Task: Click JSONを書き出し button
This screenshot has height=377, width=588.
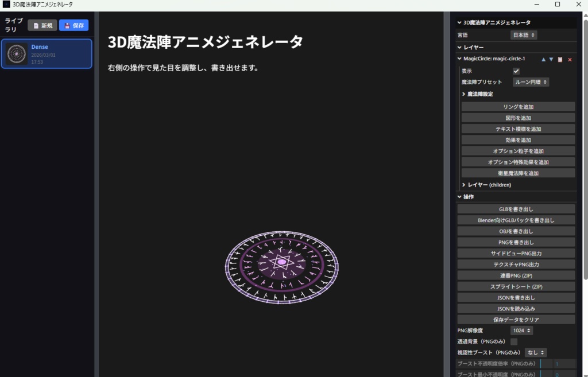Action: 516,298
